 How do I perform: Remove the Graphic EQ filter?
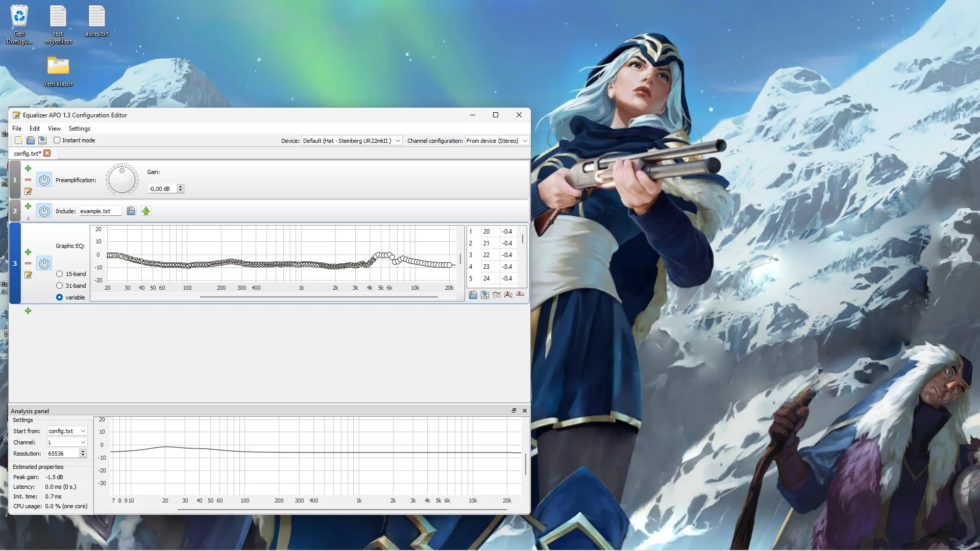pyautogui.click(x=28, y=263)
